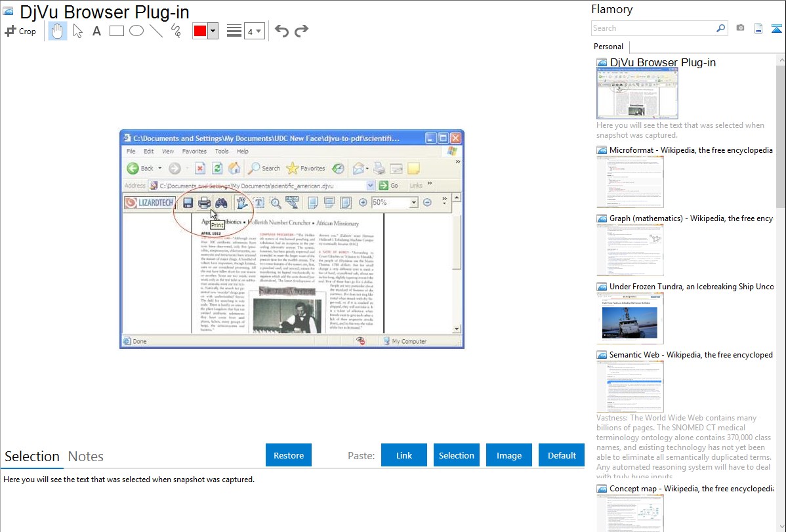The height and width of the screenshot is (532, 786).
Task: Pick the freehand scribble tool
Action: (176, 31)
